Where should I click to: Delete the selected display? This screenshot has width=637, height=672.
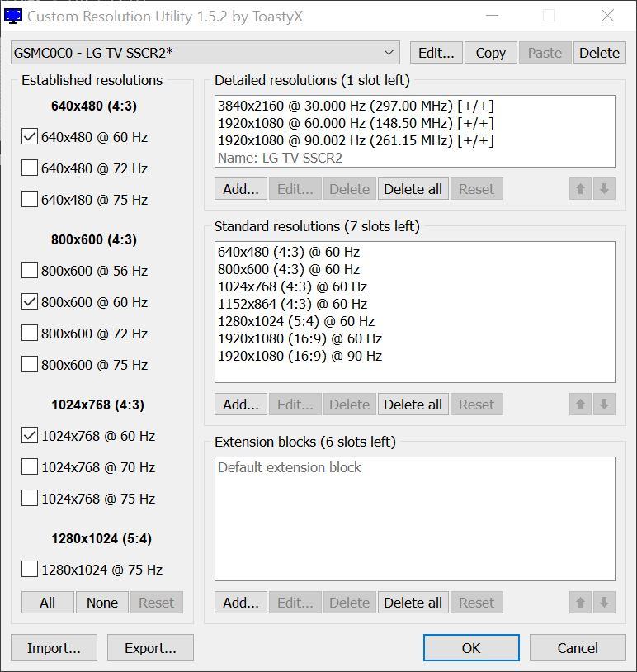point(599,53)
